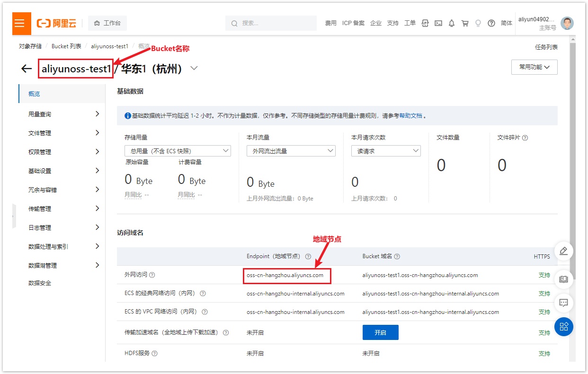Click HTTPS 支持 in the 外网访问 row
This screenshot has width=588, height=374.
[544, 275]
